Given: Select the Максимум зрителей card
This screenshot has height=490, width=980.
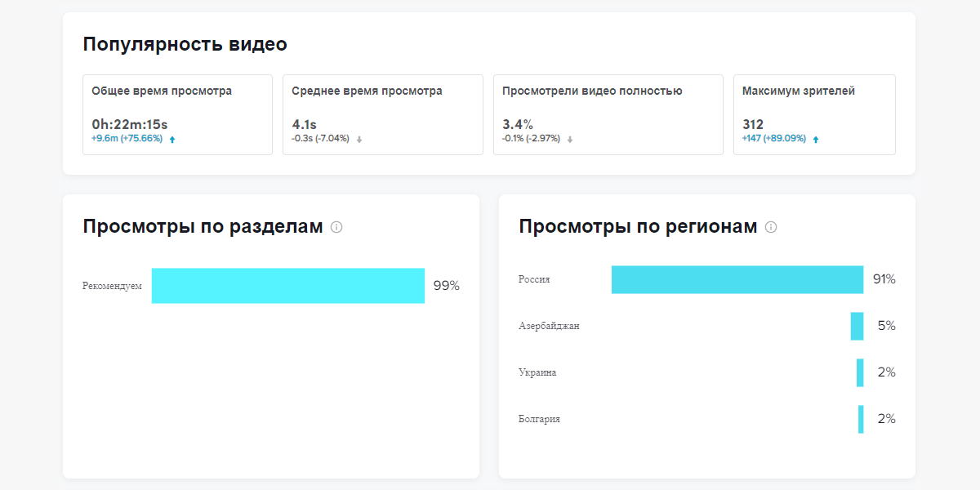Looking at the screenshot, I should coord(813,114).
